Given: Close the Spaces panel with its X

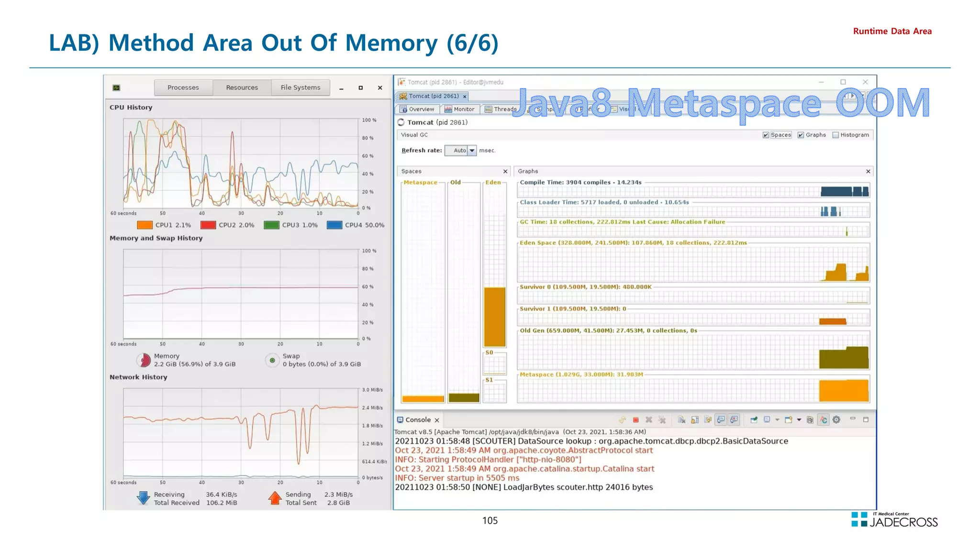Looking at the screenshot, I should pyautogui.click(x=505, y=171).
